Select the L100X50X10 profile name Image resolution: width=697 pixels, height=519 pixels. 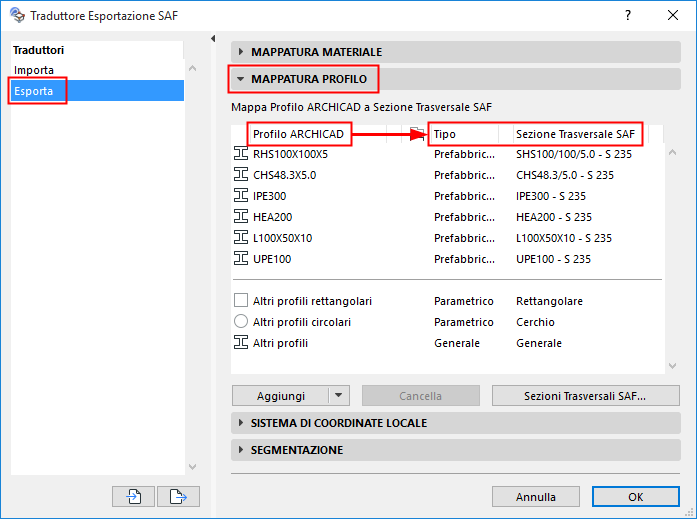[x=282, y=238]
